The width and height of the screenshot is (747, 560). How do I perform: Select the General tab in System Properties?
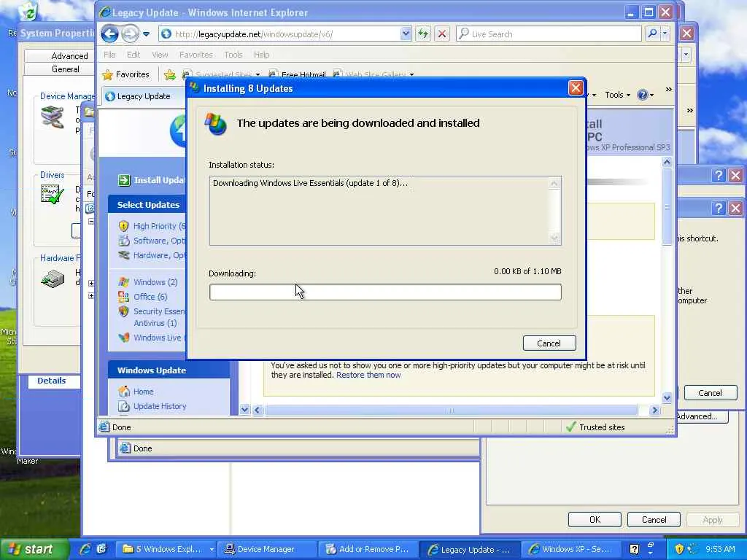coord(66,69)
